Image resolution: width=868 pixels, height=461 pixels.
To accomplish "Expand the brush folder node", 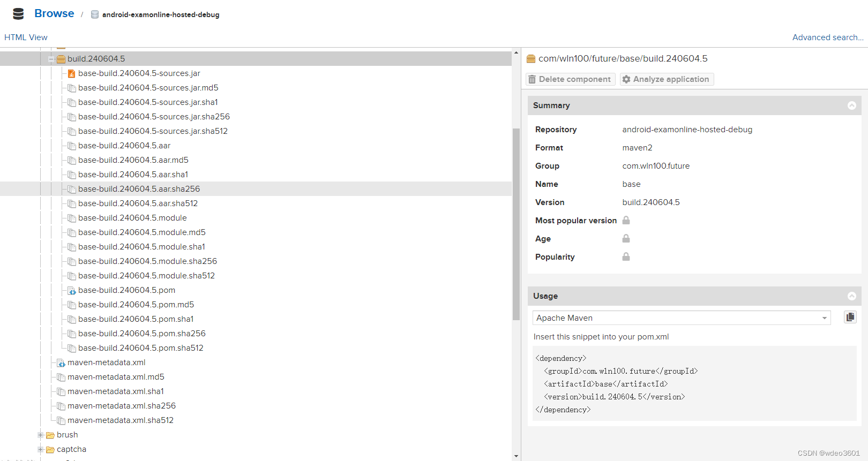I will click(x=41, y=435).
